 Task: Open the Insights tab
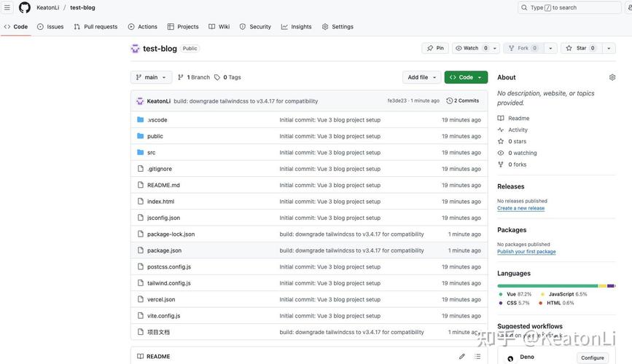297,27
